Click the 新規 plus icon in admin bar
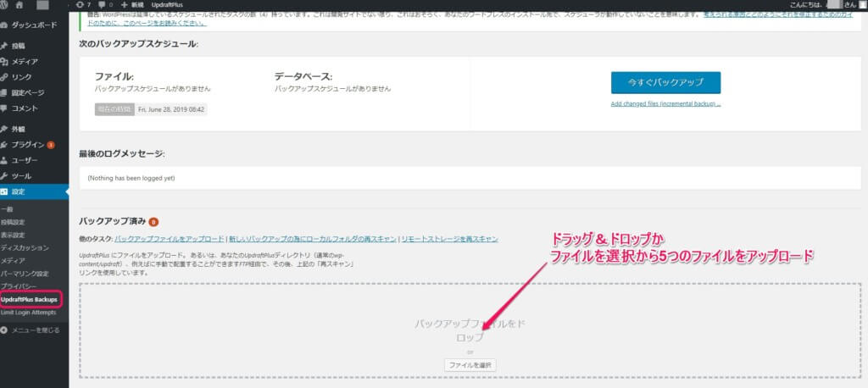Viewport: 868px width, 388px height. coord(125,5)
